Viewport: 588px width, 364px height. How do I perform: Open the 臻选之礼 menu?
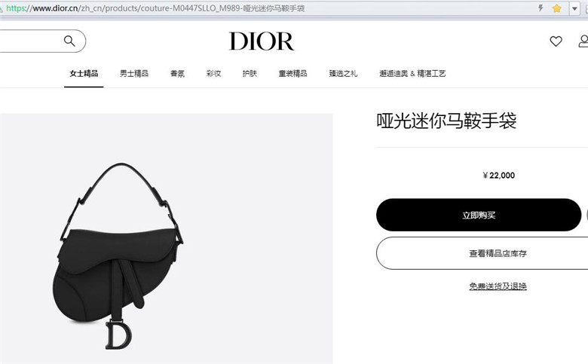point(343,73)
